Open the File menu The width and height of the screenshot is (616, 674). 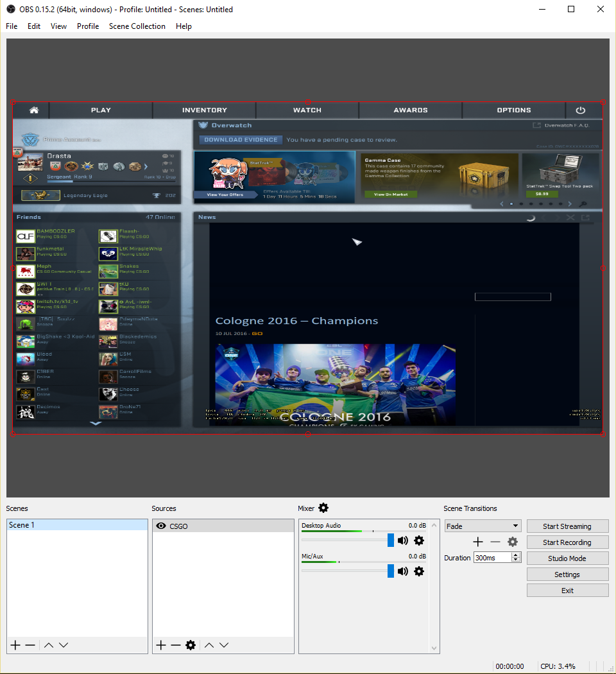tap(12, 26)
